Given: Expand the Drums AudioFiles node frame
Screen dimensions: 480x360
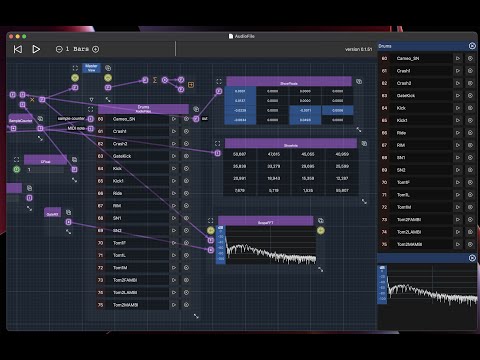Looking at the screenshot, I should pos(91,109).
